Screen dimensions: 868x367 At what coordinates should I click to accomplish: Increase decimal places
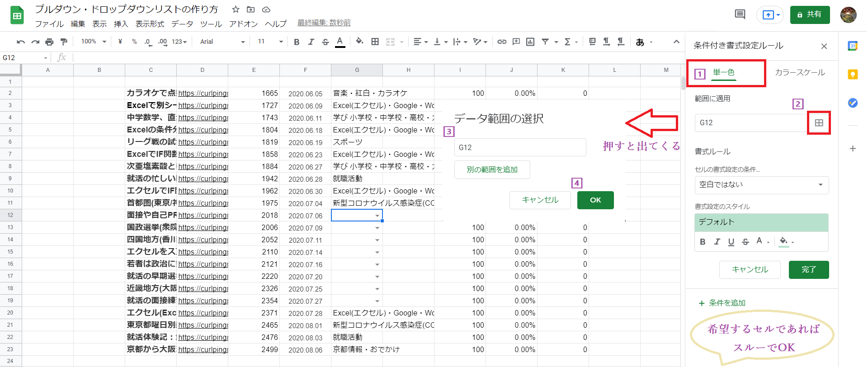click(x=162, y=42)
